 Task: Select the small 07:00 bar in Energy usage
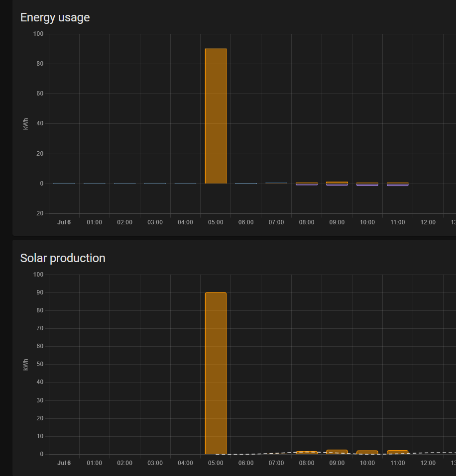276,183
